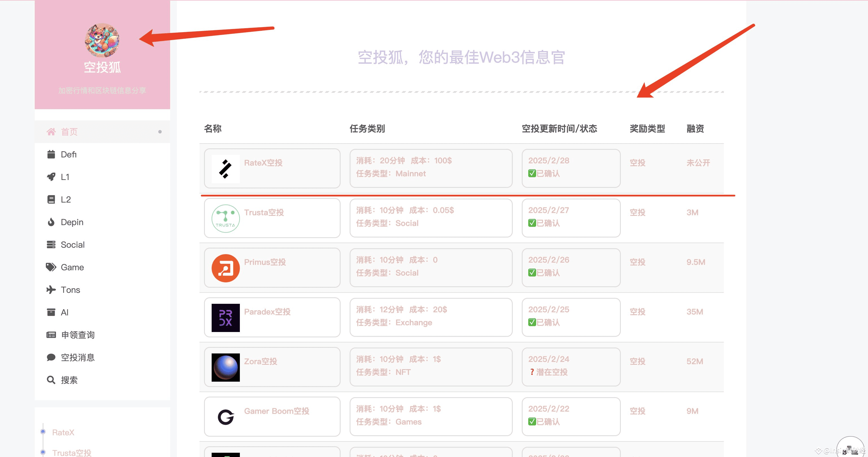Click the search magnifier icon beside 搜索
The image size is (868, 457).
pyautogui.click(x=51, y=380)
